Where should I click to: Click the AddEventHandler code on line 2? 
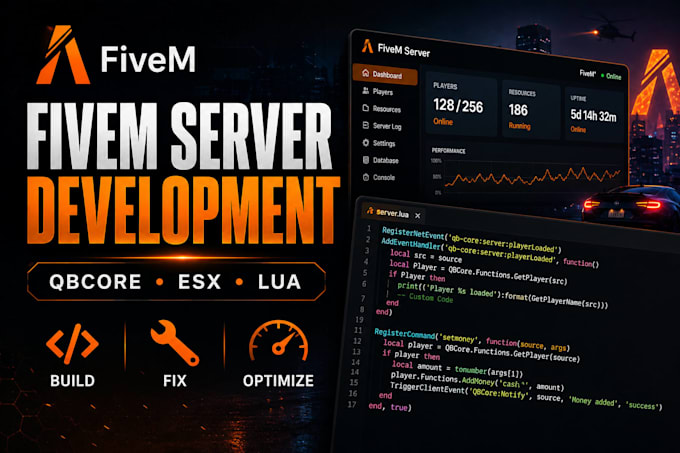[x=490, y=253]
